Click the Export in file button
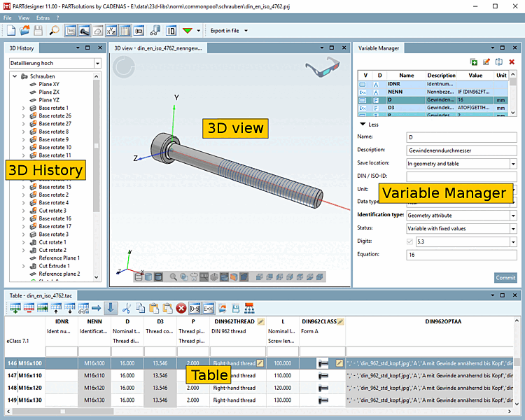This screenshot has height=420, width=525. coord(225,31)
